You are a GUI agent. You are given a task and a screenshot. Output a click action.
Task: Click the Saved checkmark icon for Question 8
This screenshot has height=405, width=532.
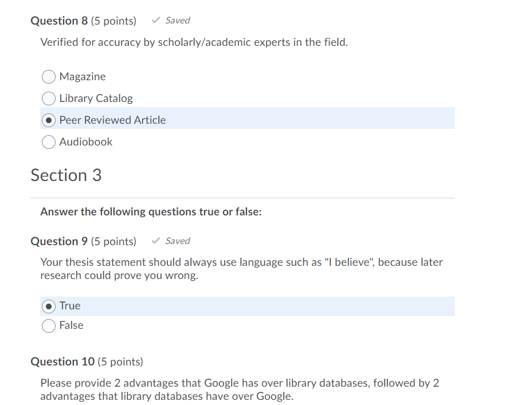[155, 20]
